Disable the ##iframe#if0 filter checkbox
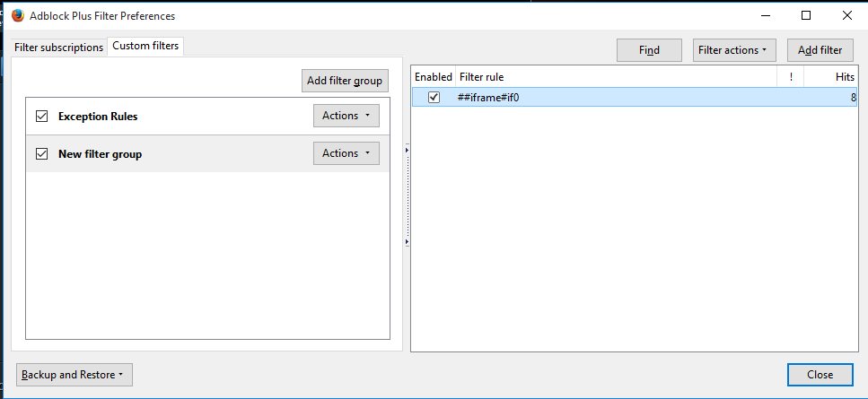The image size is (868, 399). click(x=434, y=98)
